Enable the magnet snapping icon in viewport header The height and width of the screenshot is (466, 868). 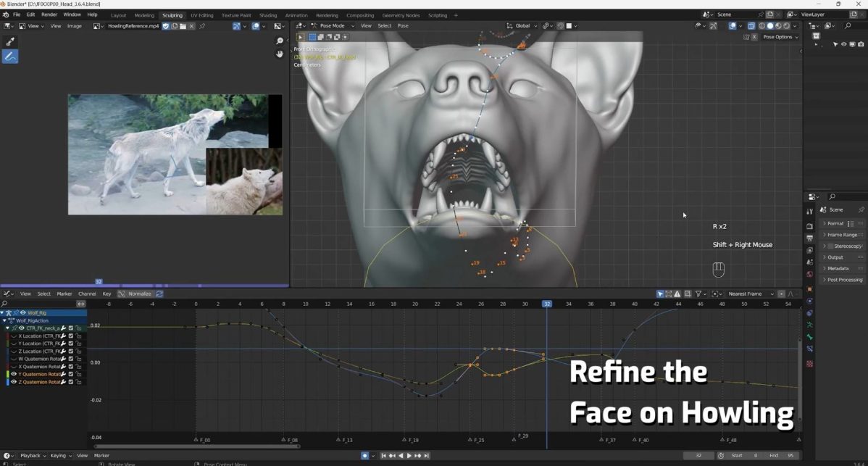pos(546,25)
